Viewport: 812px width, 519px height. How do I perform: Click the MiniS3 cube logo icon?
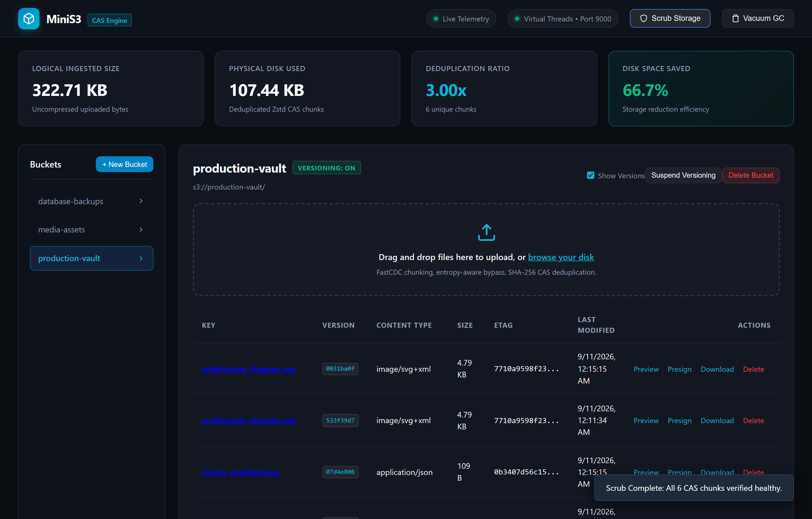click(29, 19)
